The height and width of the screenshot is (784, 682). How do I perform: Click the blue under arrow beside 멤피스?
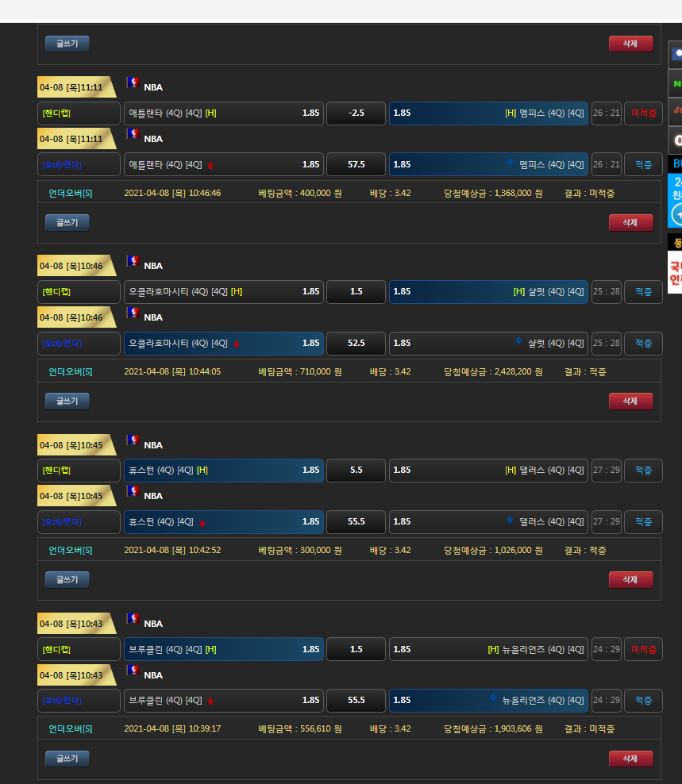(x=510, y=163)
